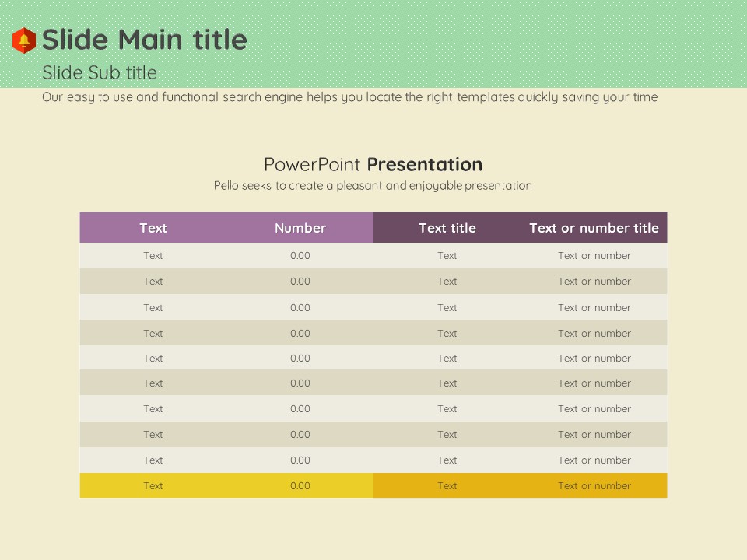747x560 pixels.
Task: Select the 'Number' column header
Action: point(300,228)
